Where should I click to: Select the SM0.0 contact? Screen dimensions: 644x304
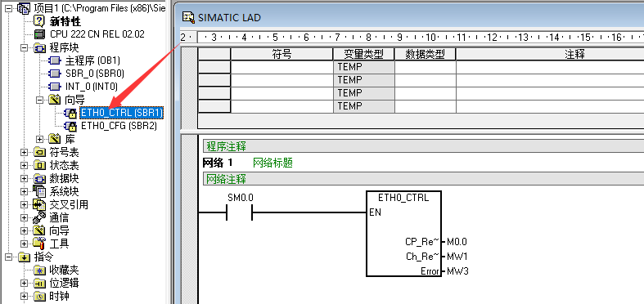coord(239,212)
